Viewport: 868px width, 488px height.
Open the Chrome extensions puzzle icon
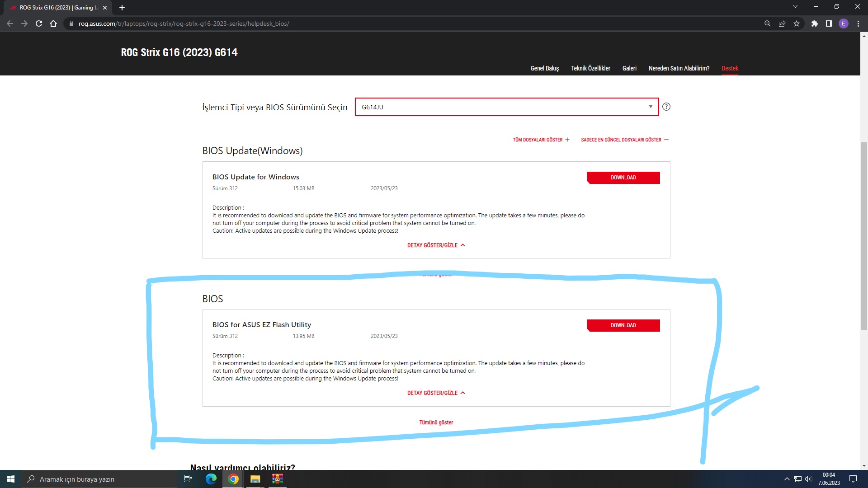[814, 23]
